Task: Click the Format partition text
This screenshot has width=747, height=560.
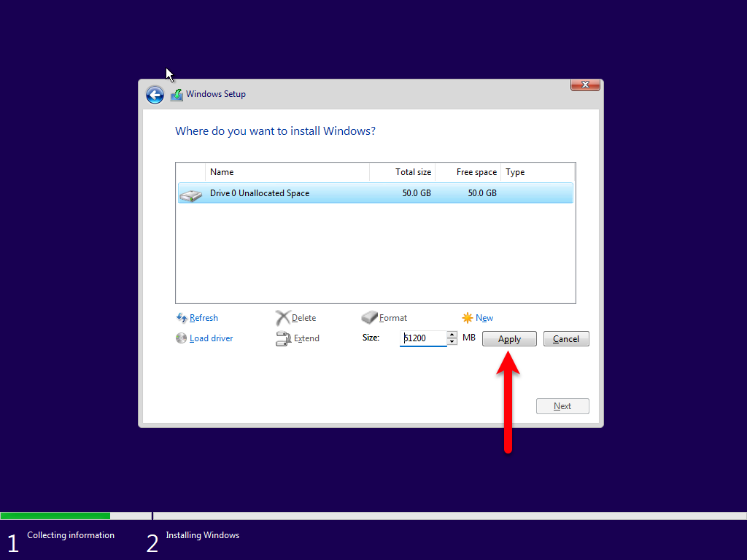Action: 393,318
